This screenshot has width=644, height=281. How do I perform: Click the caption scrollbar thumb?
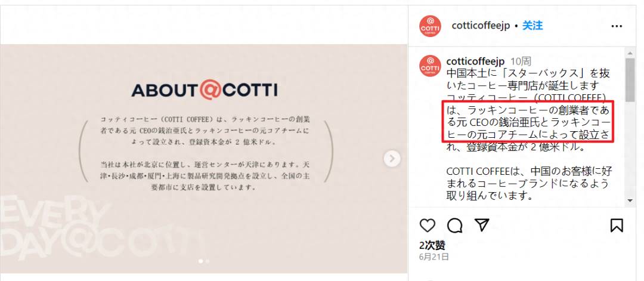(x=630, y=80)
